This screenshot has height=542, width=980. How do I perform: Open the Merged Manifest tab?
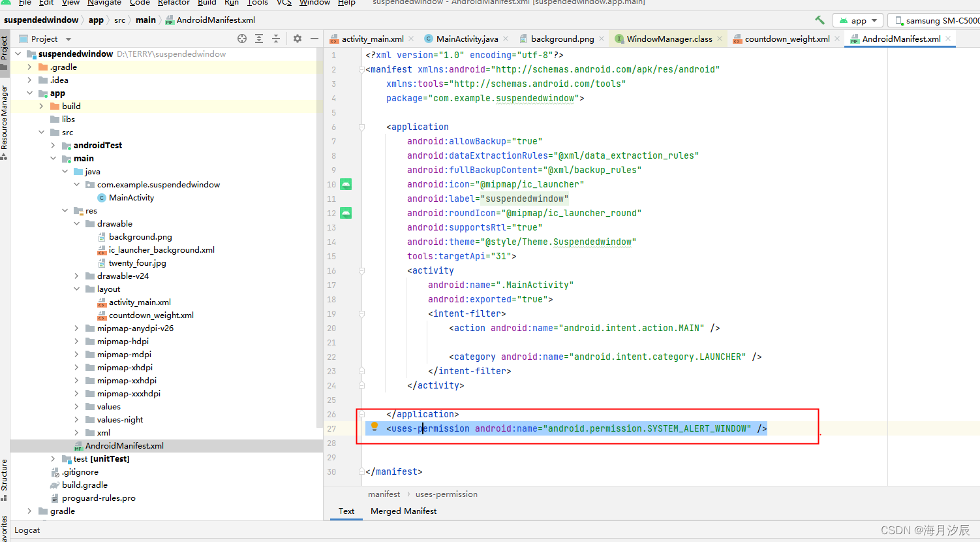point(403,511)
